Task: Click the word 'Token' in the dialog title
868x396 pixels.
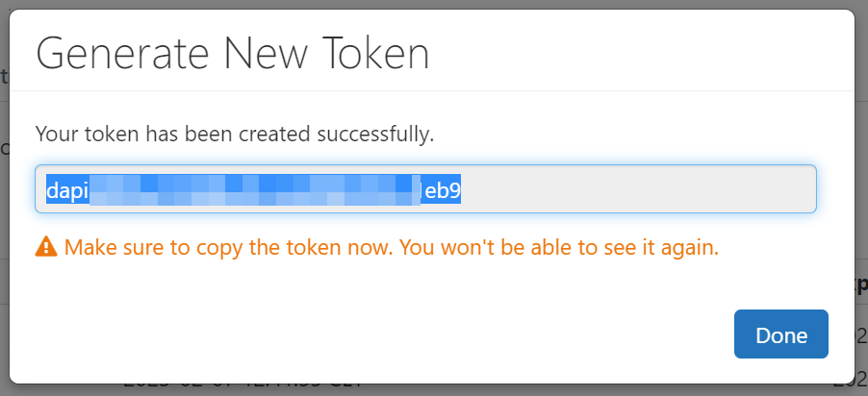Action: [x=376, y=52]
